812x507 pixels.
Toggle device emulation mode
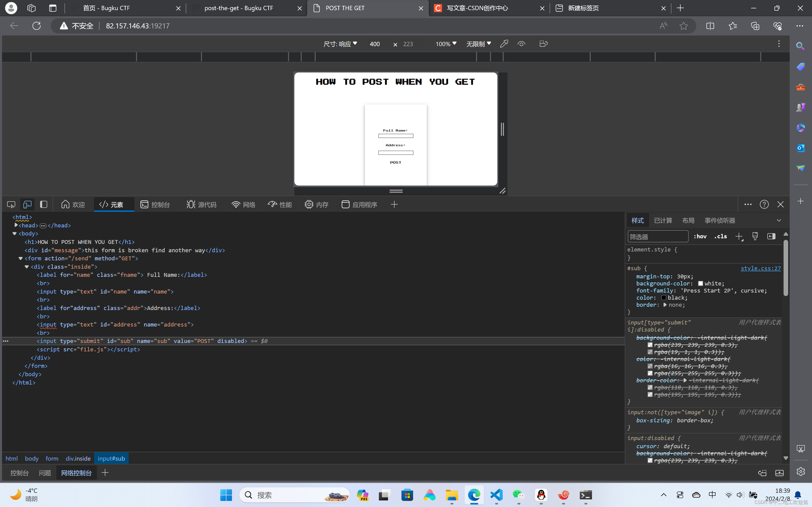click(x=27, y=204)
